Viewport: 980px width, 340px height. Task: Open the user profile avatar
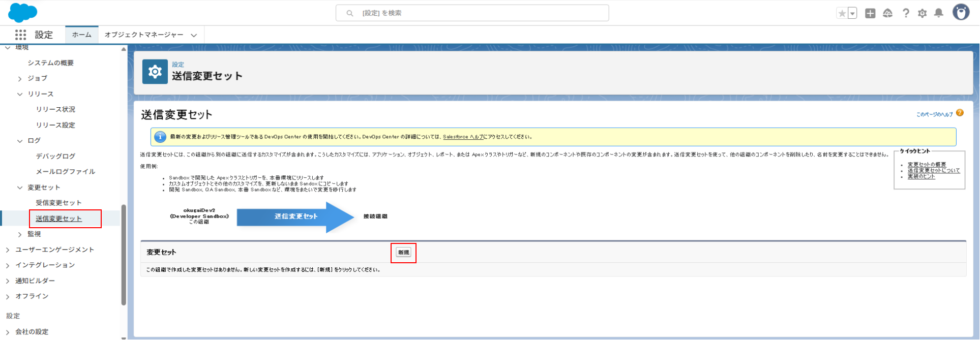coord(961,12)
